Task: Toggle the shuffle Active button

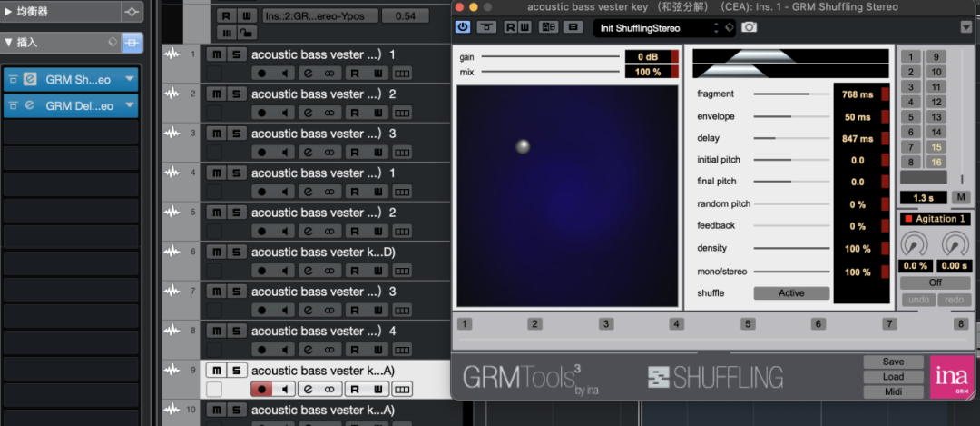Action: click(x=791, y=292)
